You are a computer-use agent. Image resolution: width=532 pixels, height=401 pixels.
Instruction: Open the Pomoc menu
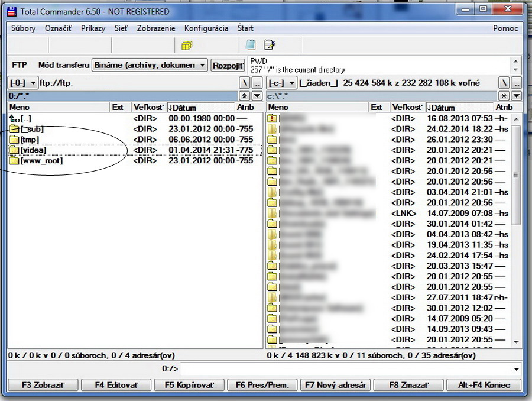pos(505,28)
